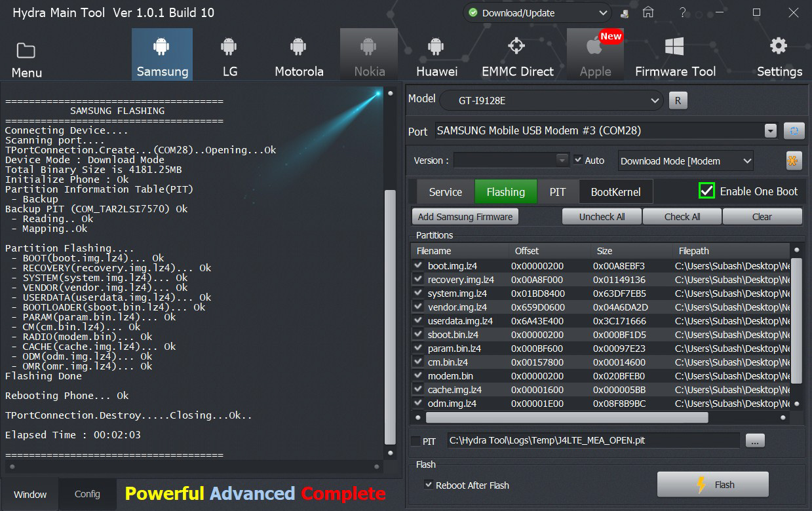This screenshot has width=812, height=511.
Task: Select the odm.img.lz4 filename
Action: [x=452, y=403]
